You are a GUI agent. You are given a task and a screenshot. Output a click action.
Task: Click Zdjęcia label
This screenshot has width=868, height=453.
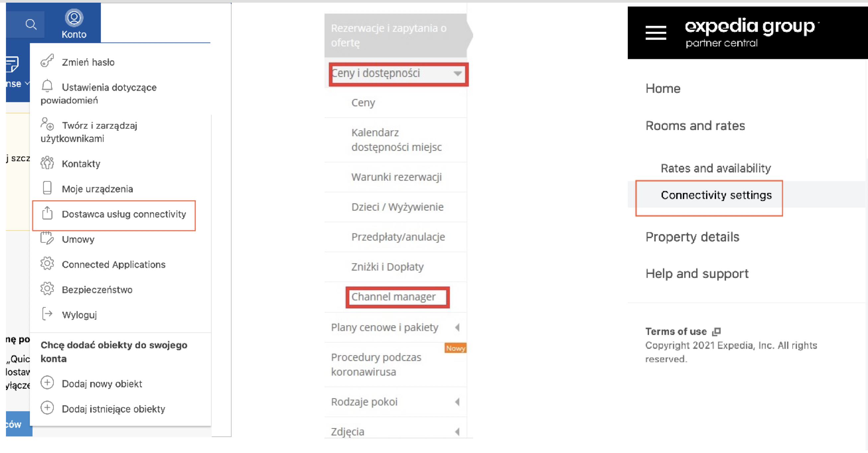[347, 432]
